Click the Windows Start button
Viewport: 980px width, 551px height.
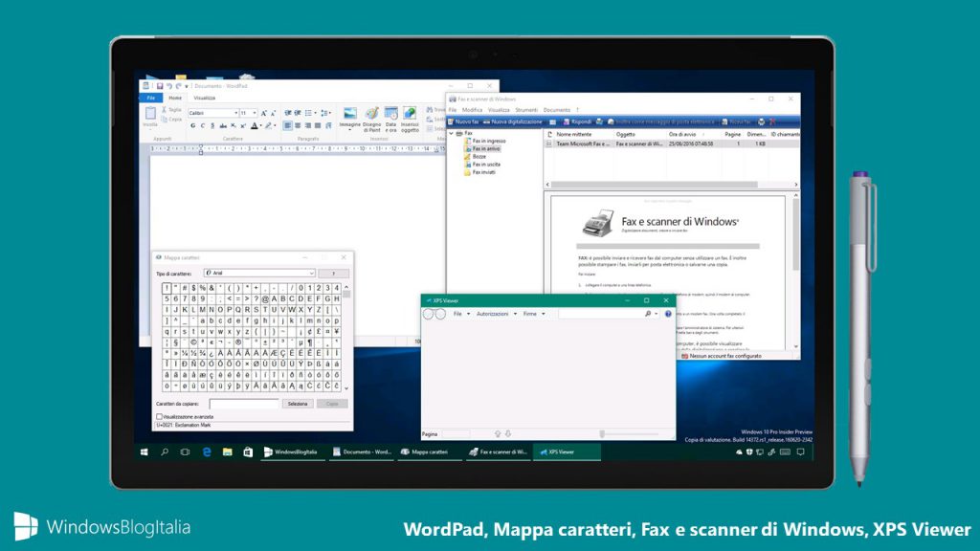[145, 452]
